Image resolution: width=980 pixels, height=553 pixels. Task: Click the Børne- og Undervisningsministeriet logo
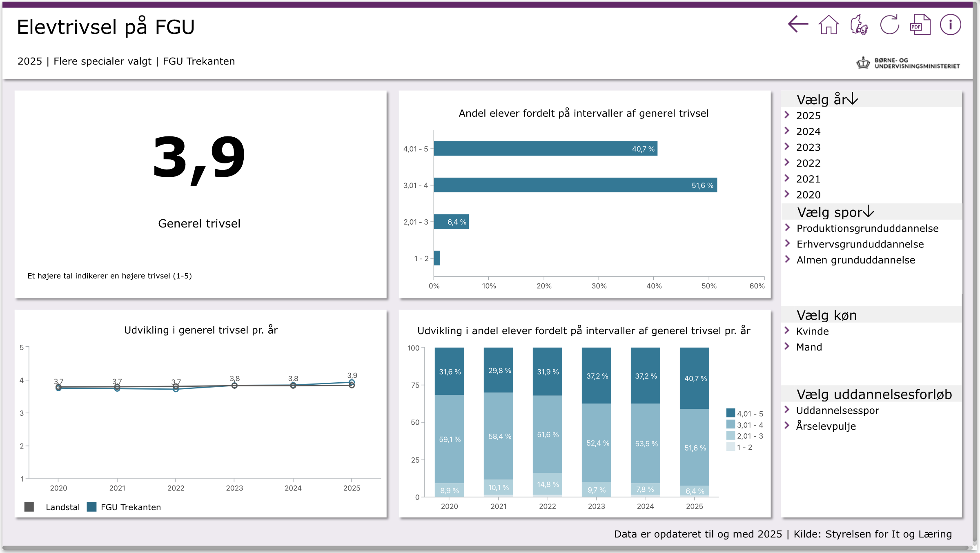tap(908, 63)
